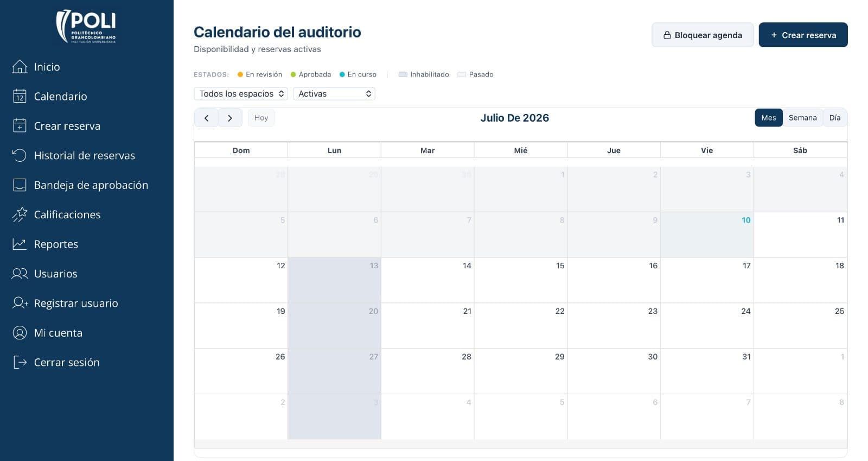Switch to Día view

835,118
